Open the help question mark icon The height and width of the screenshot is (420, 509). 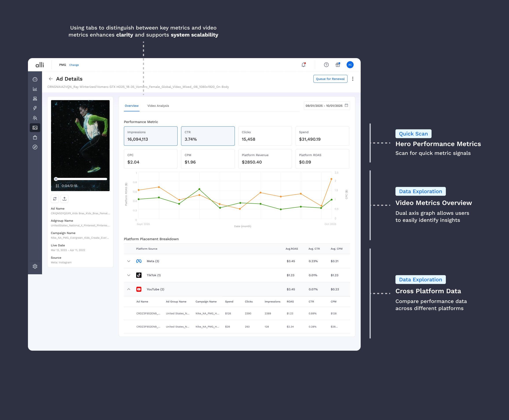[326, 65]
